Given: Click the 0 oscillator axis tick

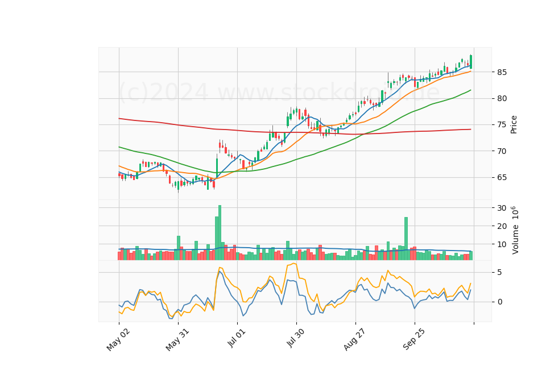Looking at the screenshot, I should tap(500, 302).
